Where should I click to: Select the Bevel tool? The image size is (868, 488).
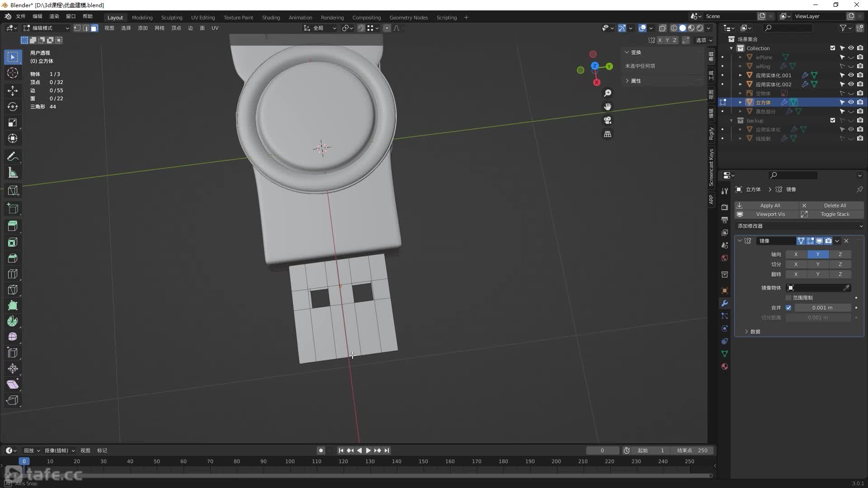13,258
